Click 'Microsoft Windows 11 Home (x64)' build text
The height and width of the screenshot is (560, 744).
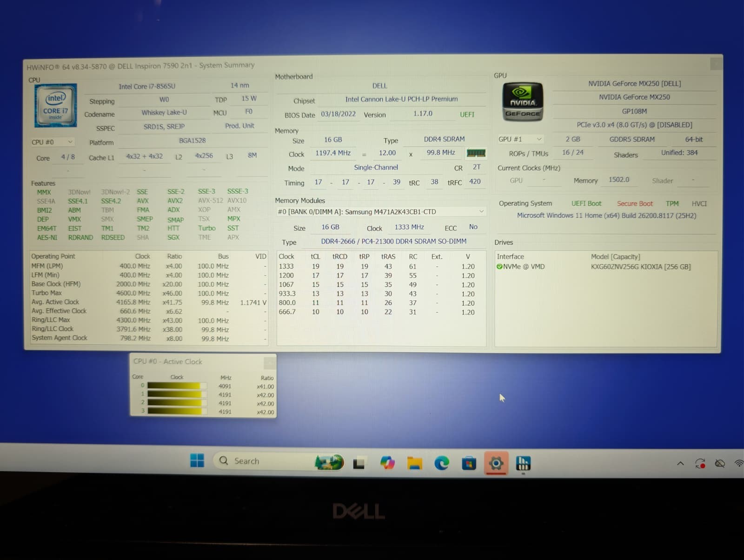(x=606, y=216)
